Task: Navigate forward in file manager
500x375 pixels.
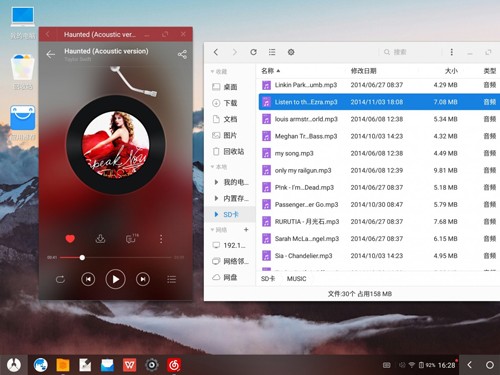Action: coord(234,52)
